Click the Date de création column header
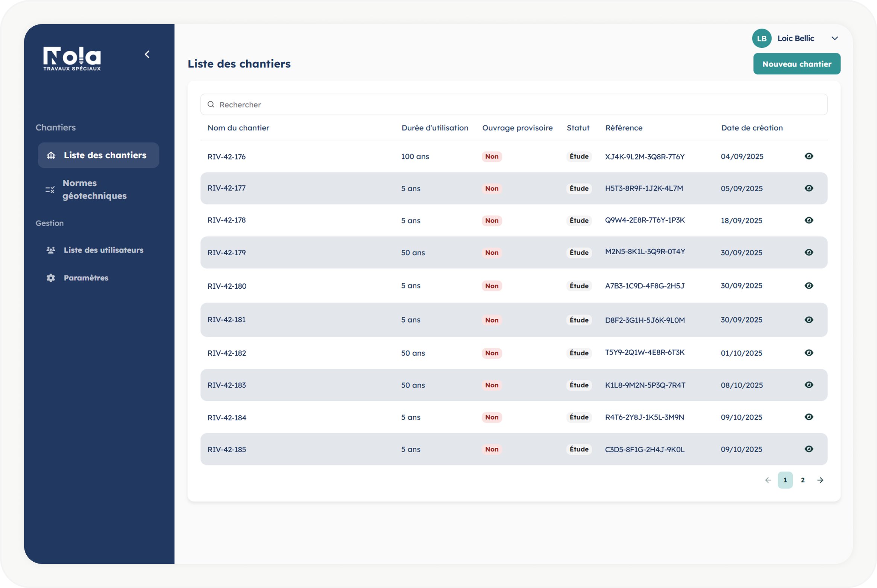 click(x=751, y=128)
